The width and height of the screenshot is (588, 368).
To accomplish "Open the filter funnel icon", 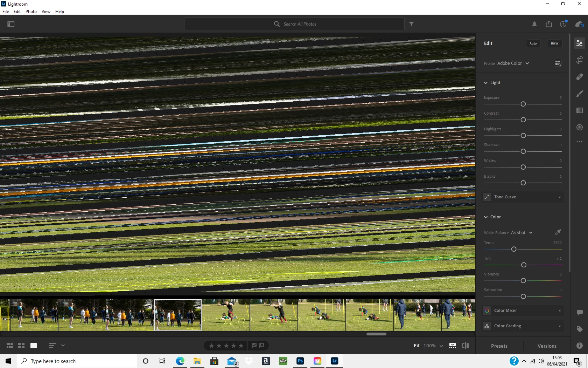I will click(412, 24).
